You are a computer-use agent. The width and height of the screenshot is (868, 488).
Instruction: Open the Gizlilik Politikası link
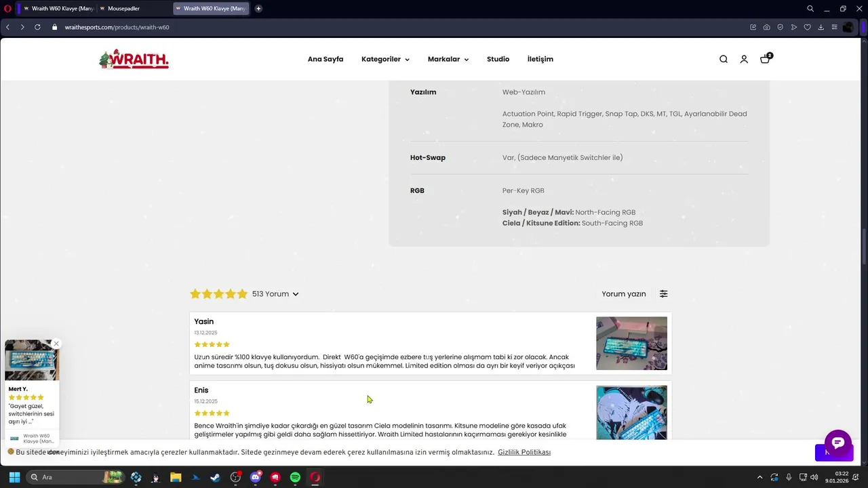tap(524, 452)
